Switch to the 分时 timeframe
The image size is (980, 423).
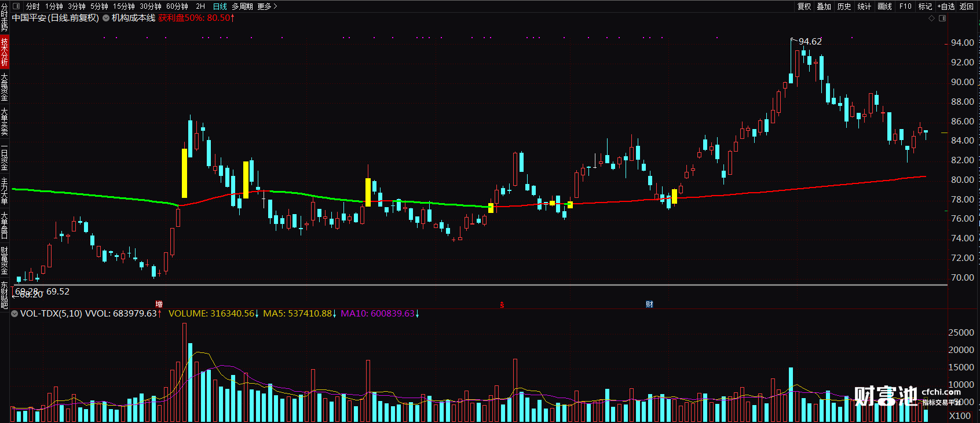[33, 6]
